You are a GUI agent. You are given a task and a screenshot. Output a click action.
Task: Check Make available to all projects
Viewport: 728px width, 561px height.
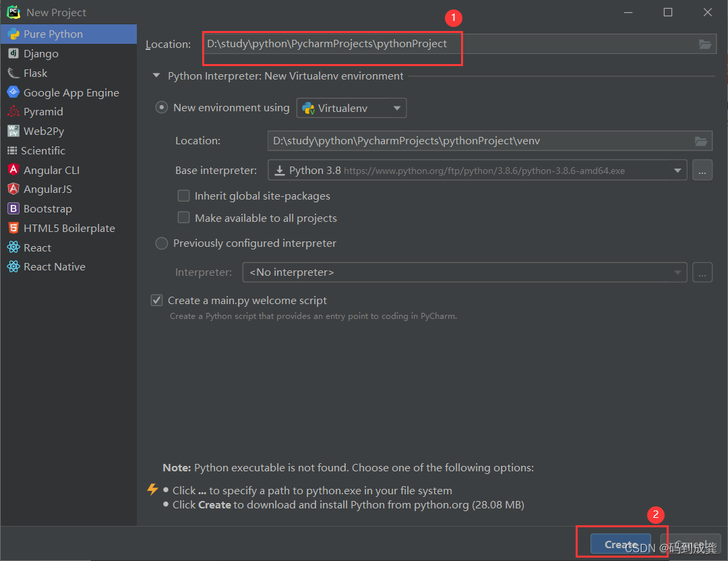(183, 217)
